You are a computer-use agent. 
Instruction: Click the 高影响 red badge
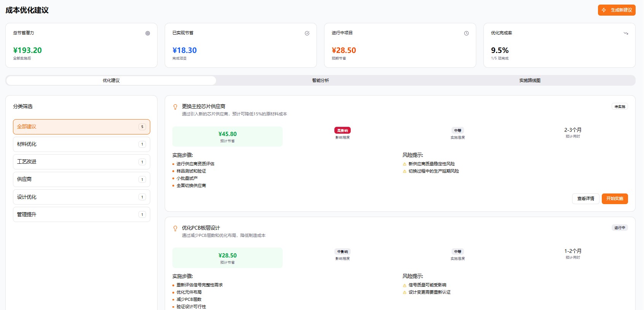point(342,130)
